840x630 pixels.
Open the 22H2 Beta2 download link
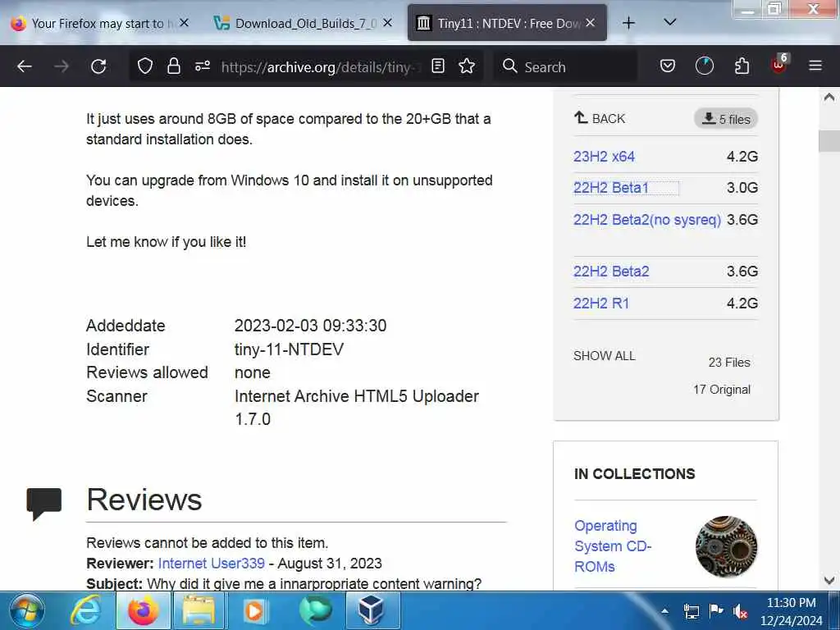(611, 272)
